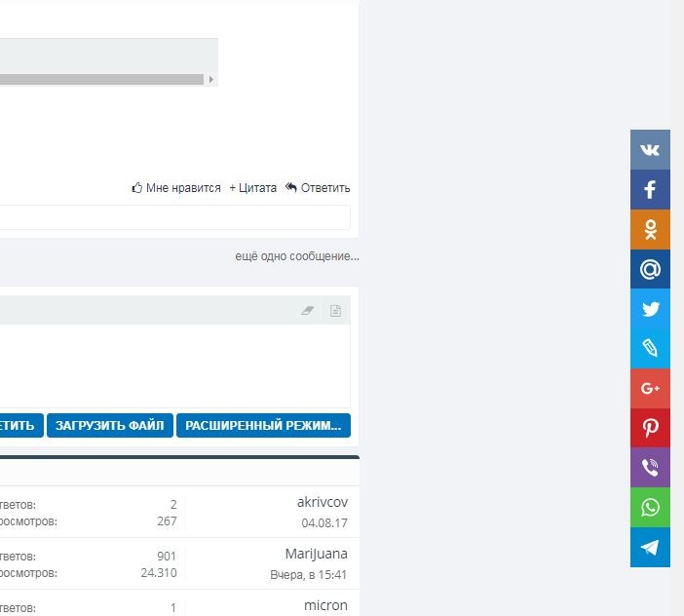
Task: Click the comment input field under post
Action: click(x=174, y=217)
